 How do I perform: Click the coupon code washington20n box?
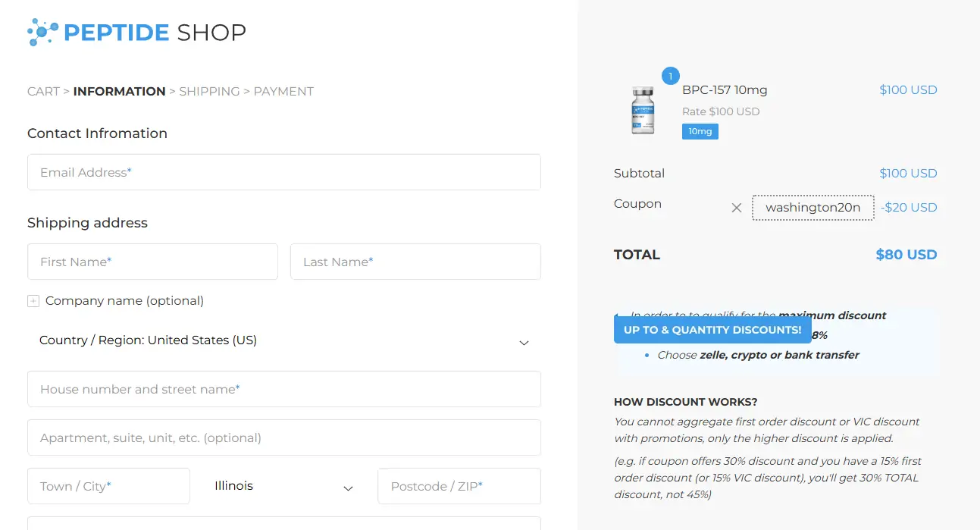(x=812, y=208)
